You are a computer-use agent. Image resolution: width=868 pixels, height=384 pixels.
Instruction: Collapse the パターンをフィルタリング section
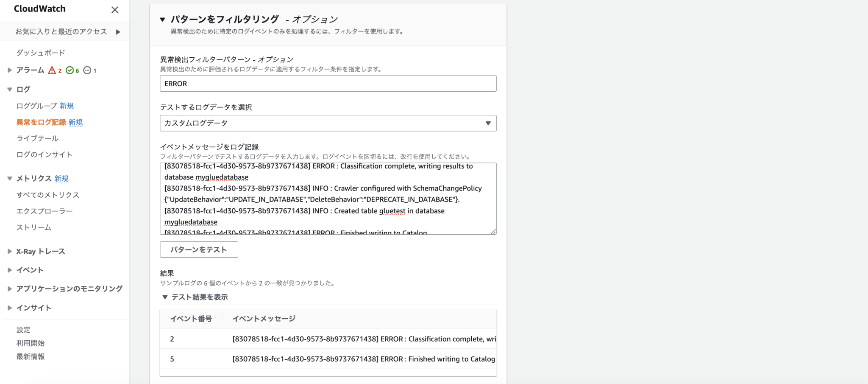162,19
